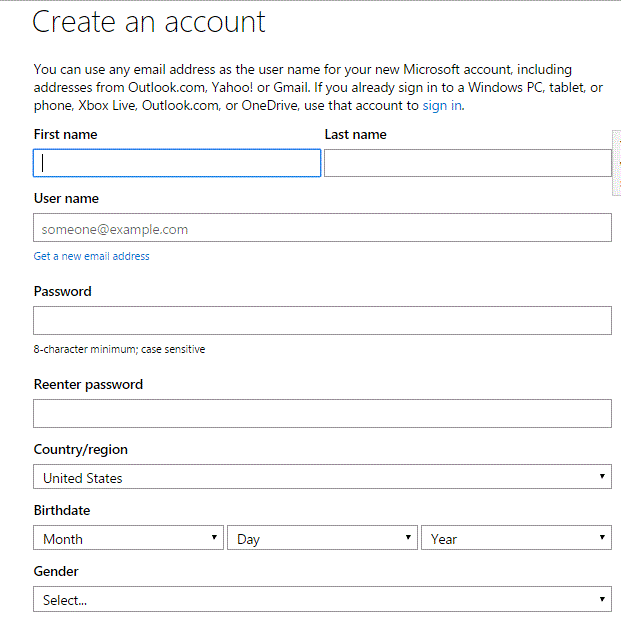Click the 'Gender' label

pyautogui.click(x=56, y=571)
